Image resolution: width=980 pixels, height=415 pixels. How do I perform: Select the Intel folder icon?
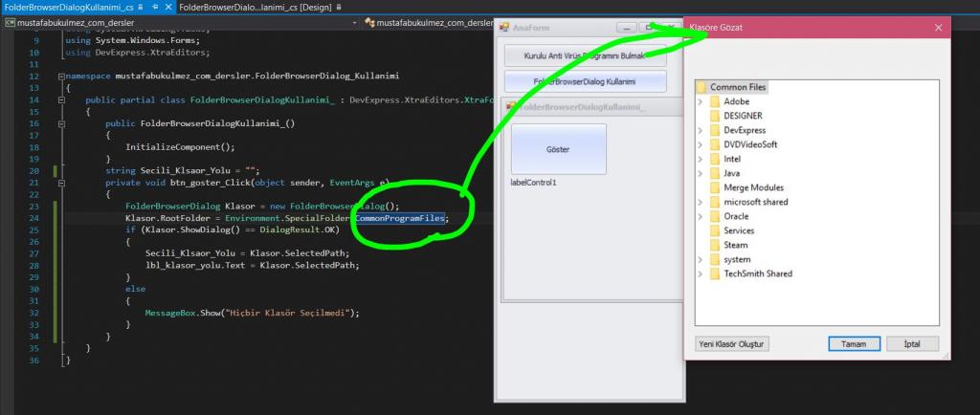715,159
